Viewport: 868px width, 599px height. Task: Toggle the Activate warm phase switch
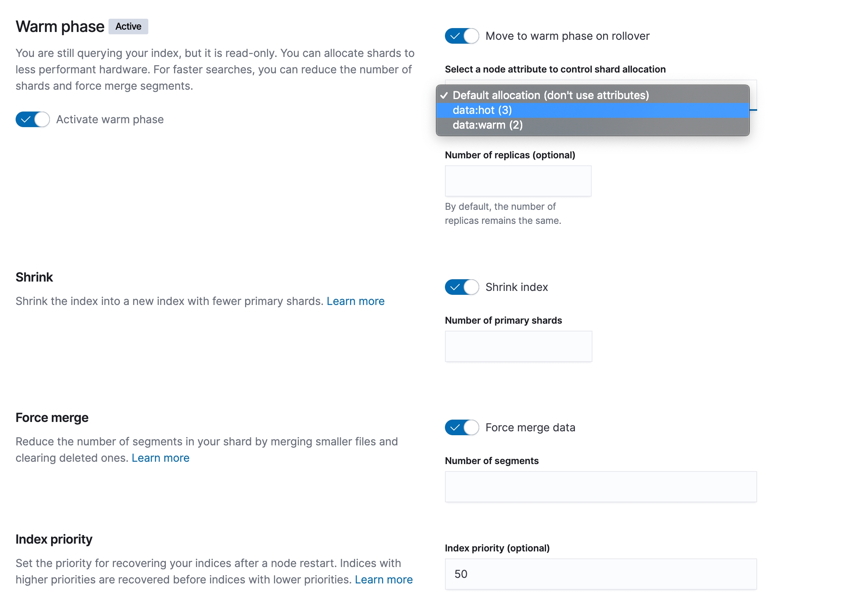point(33,119)
